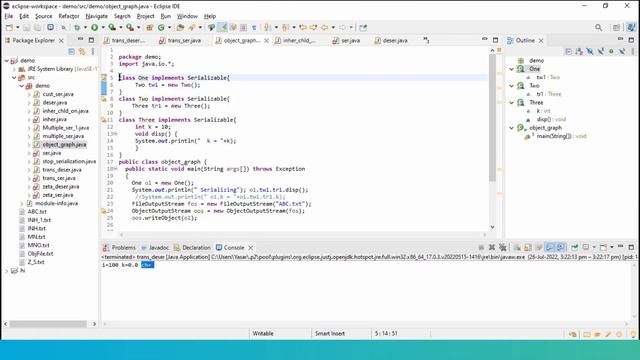The height and width of the screenshot is (360, 640).
Task: Click the tip lightbulb icon in status bar
Action: coord(633,334)
